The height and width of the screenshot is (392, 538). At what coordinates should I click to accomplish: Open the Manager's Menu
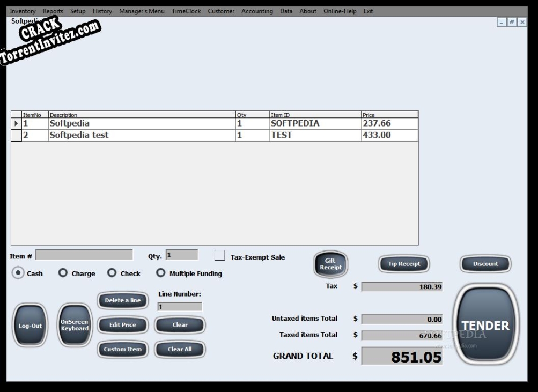coord(142,11)
